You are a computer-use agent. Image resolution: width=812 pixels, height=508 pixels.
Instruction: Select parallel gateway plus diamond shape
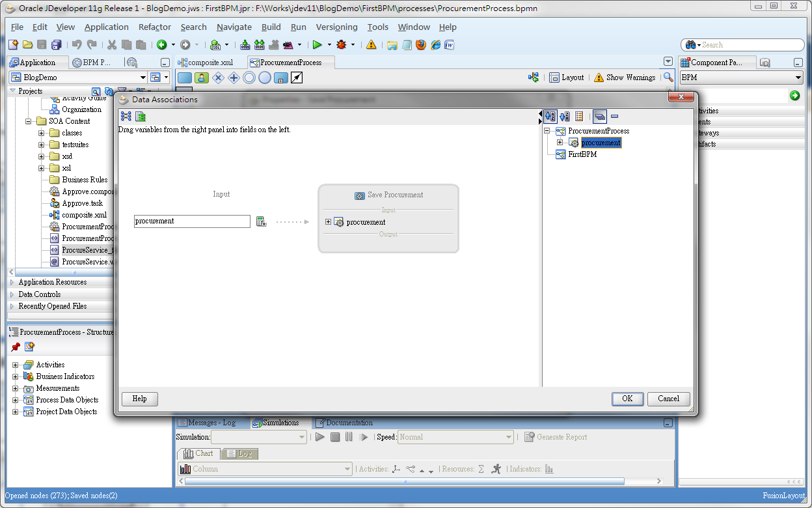234,78
